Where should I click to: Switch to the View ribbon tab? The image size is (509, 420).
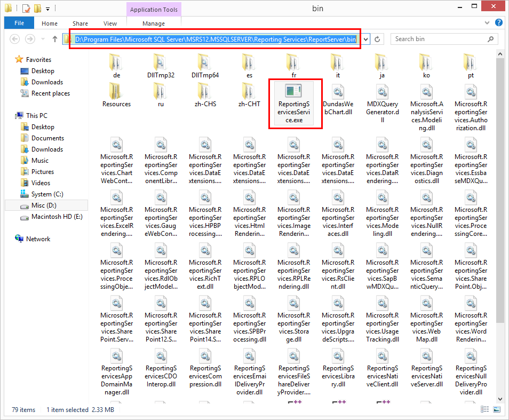click(110, 23)
